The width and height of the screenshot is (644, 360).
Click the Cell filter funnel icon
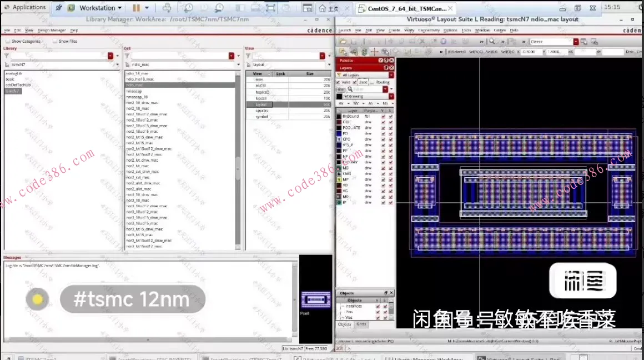pos(127,56)
